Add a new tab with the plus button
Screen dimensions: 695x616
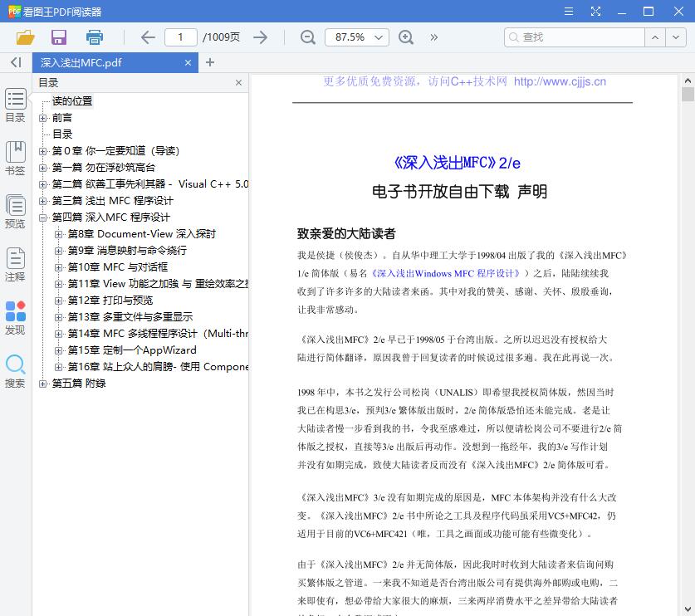coord(210,62)
